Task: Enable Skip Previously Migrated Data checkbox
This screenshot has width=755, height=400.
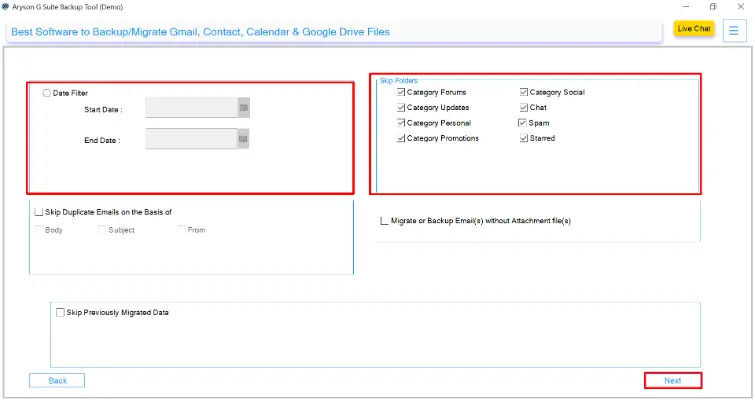Action: (60, 312)
